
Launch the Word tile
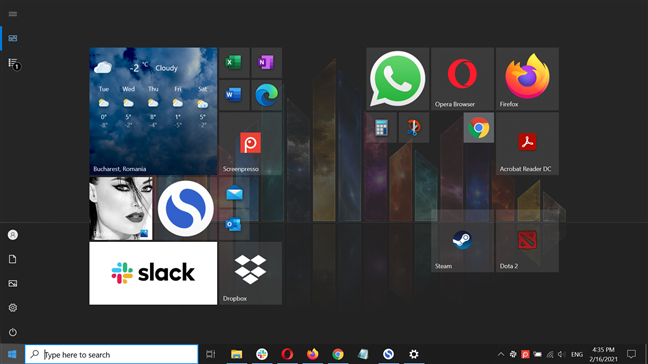[234, 95]
